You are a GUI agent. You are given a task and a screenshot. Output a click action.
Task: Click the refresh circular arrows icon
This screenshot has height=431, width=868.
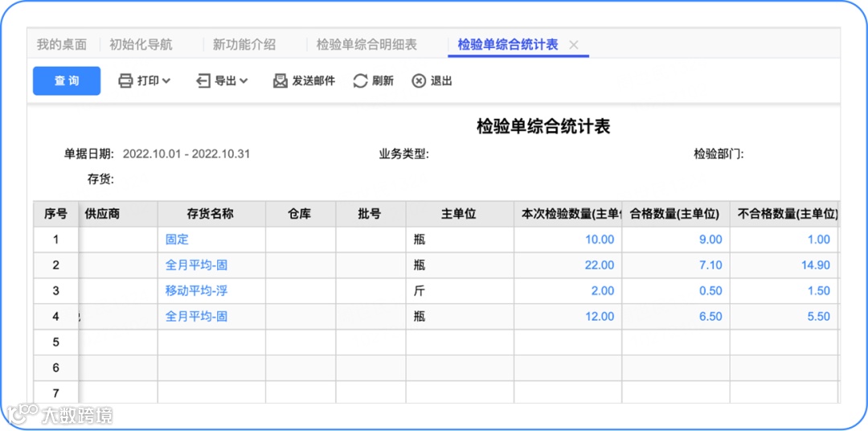(360, 81)
